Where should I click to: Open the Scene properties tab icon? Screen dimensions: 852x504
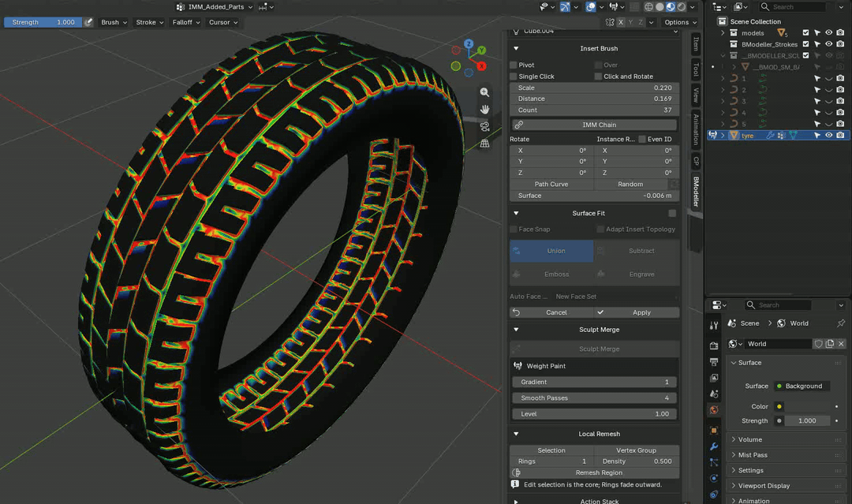714,394
